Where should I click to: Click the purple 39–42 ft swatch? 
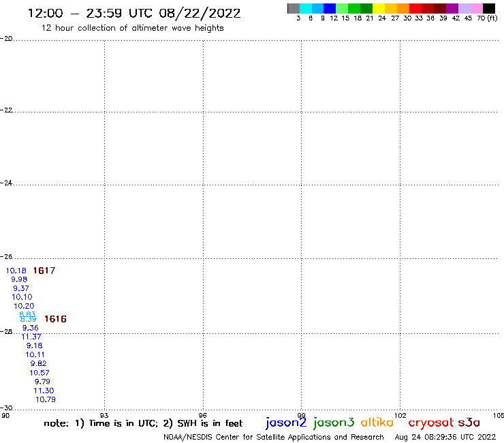pos(452,8)
